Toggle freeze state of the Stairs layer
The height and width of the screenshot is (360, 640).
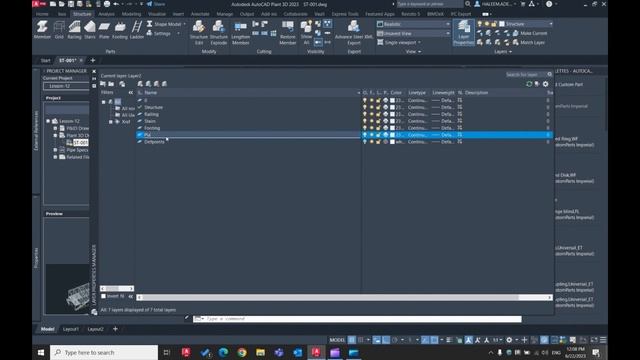point(371,121)
